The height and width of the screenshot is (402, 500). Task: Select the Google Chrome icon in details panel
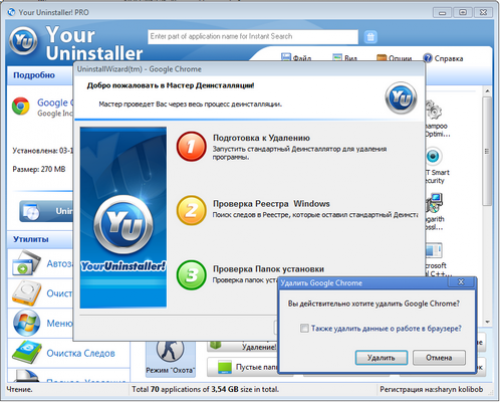tap(21, 106)
